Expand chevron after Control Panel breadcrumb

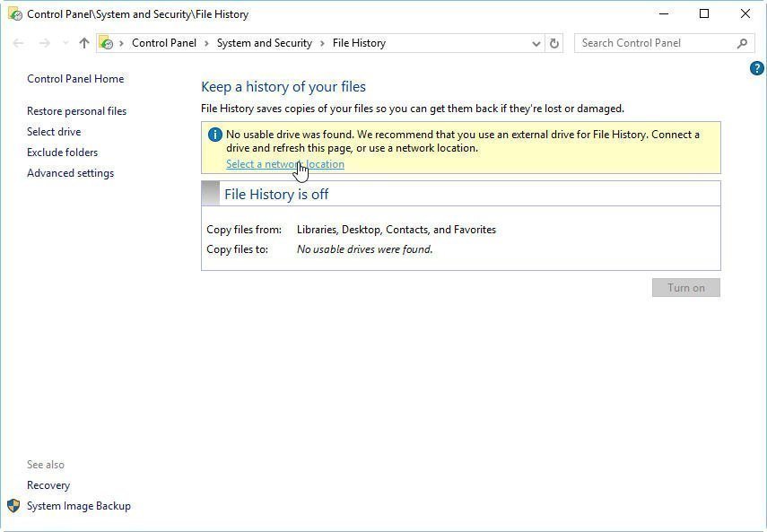pyautogui.click(x=206, y=43)
